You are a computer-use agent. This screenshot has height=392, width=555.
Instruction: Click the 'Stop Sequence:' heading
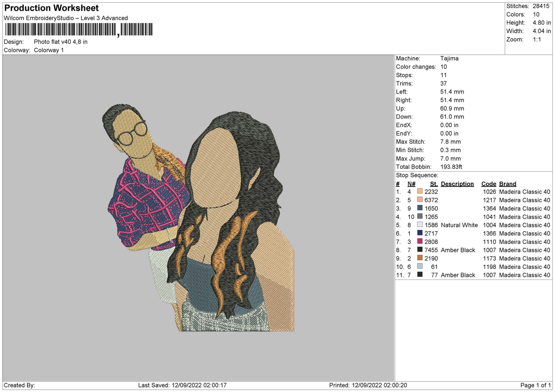click(x=417, y=175)
